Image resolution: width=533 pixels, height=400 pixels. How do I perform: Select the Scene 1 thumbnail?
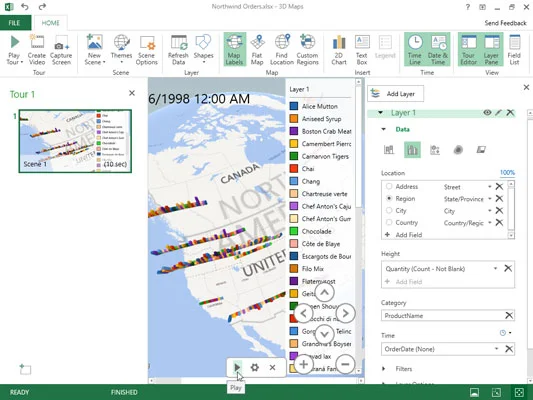pyautogui.click(x=75, y=141)
